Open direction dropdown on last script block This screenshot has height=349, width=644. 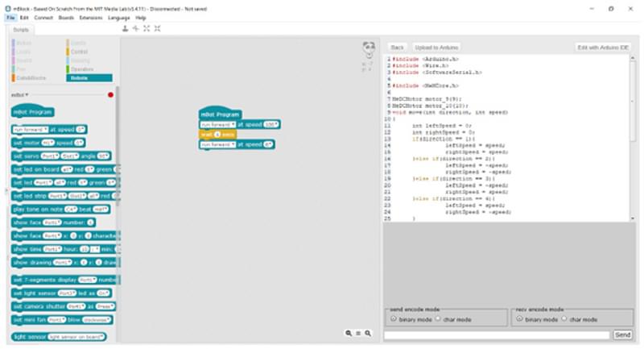218,145
